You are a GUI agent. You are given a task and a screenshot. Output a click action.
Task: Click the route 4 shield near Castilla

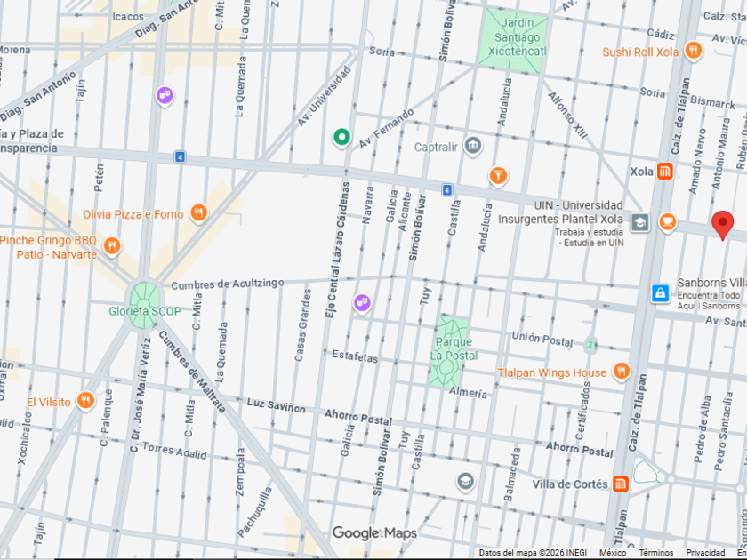coord(446,190)
